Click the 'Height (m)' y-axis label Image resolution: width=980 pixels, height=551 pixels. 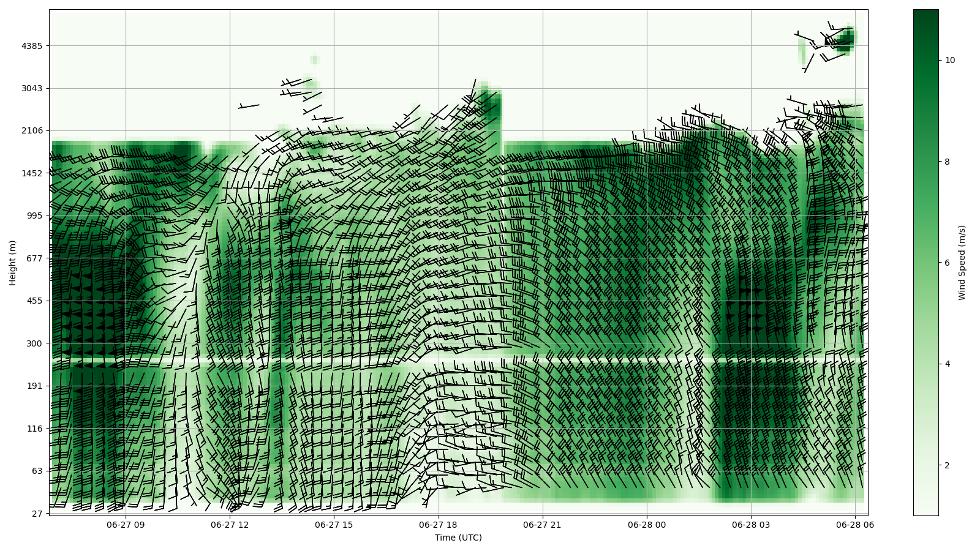point(13,263)
